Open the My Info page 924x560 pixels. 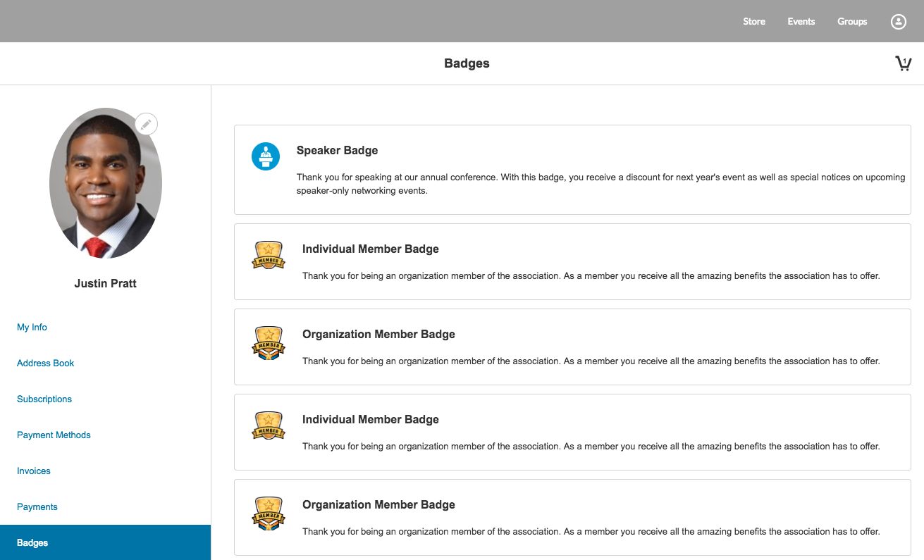(x=32, y=327)
